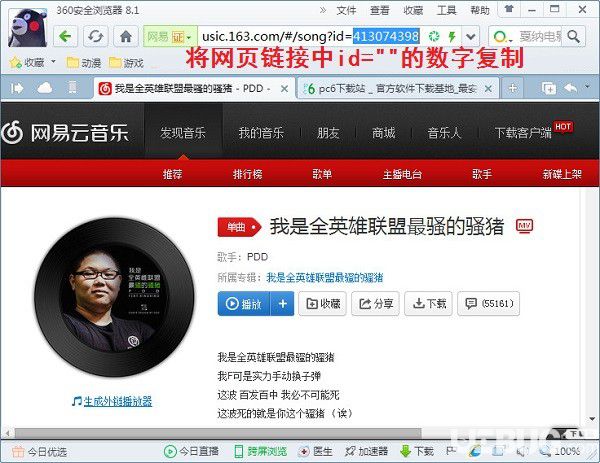Open the 工具 menu
This screenshot has width=600, height=463.
pos(447,10)
